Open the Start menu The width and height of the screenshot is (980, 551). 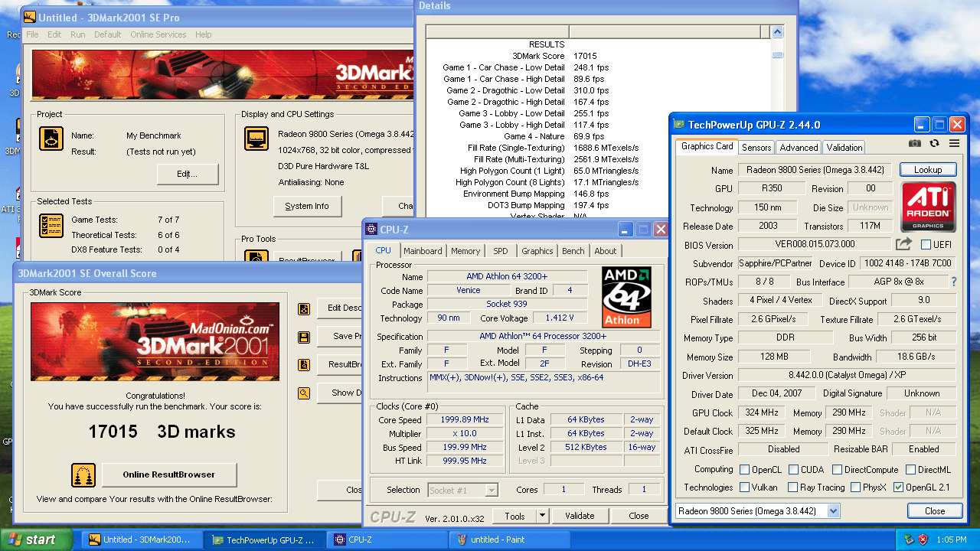(x=36, y=540)
